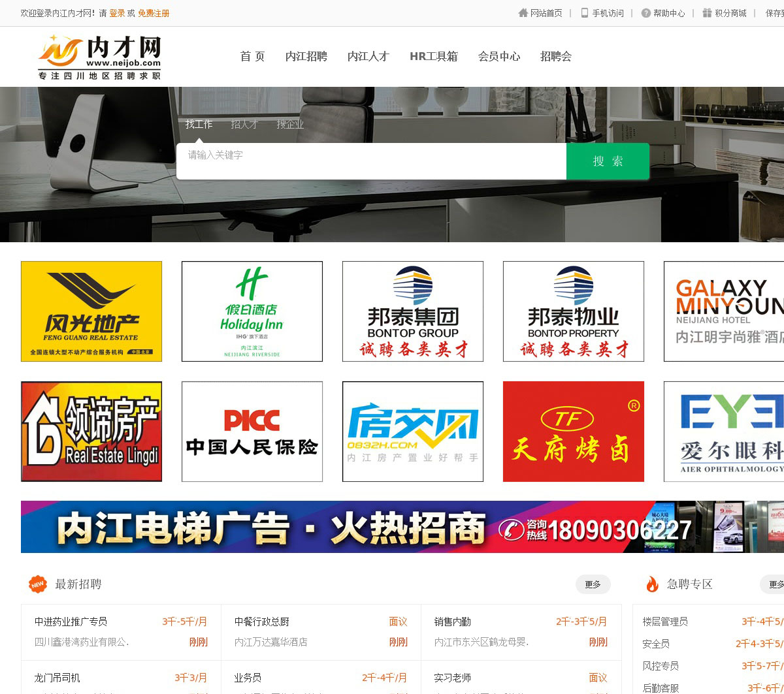Viewport: 784px width, 694px height.
Task: Click the 内才网 site logo
Action: coord(99,57)
